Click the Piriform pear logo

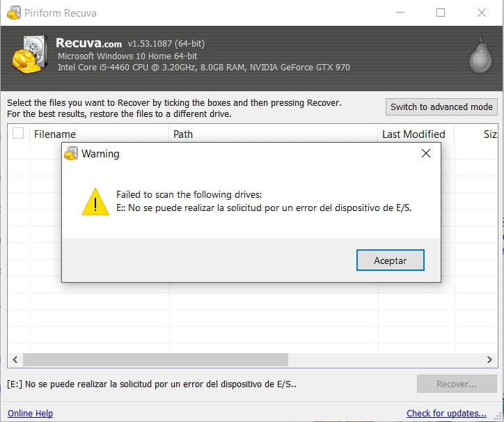point(480,55)
